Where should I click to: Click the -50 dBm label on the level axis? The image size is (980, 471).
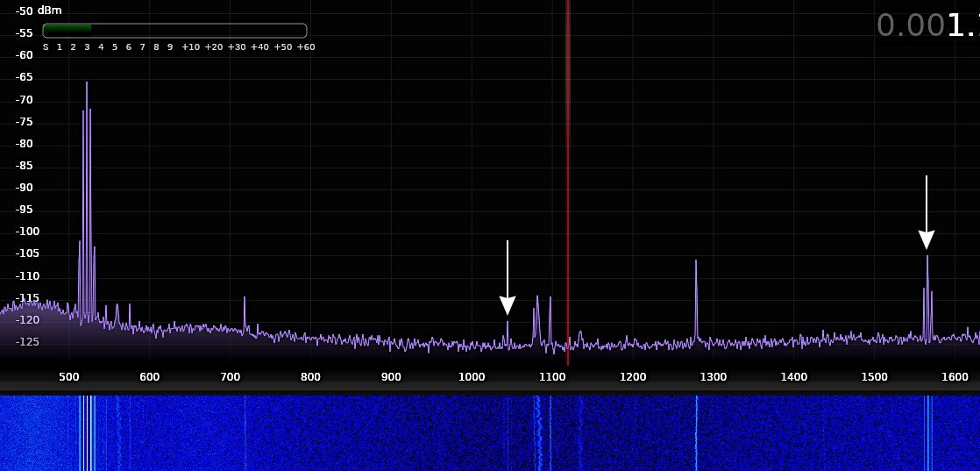pyautogui.click(x=25, y=11)
